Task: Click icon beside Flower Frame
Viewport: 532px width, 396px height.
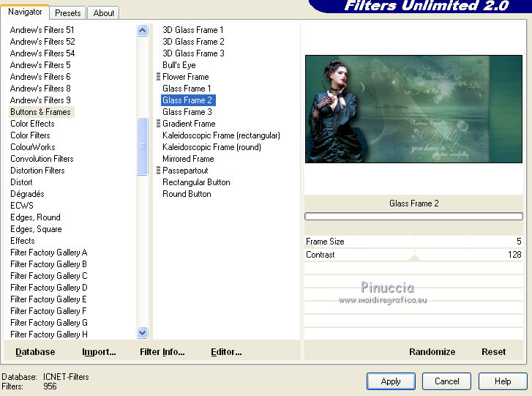Action: 158,77
